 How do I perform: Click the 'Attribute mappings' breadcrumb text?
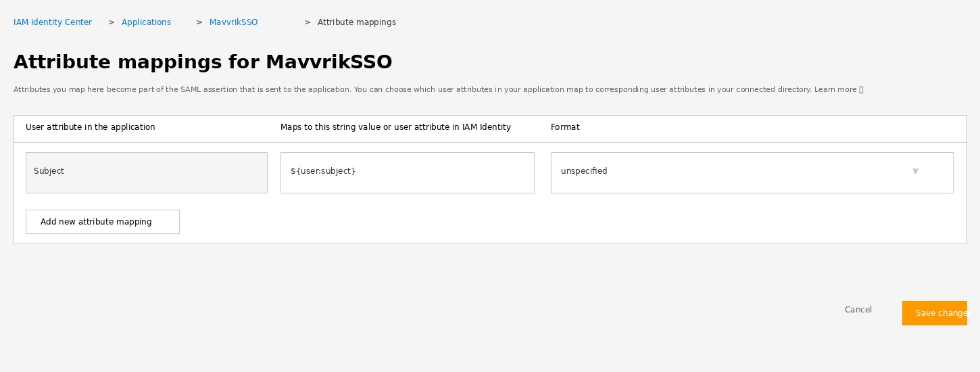pyautogui.click(x=357, y=22)
